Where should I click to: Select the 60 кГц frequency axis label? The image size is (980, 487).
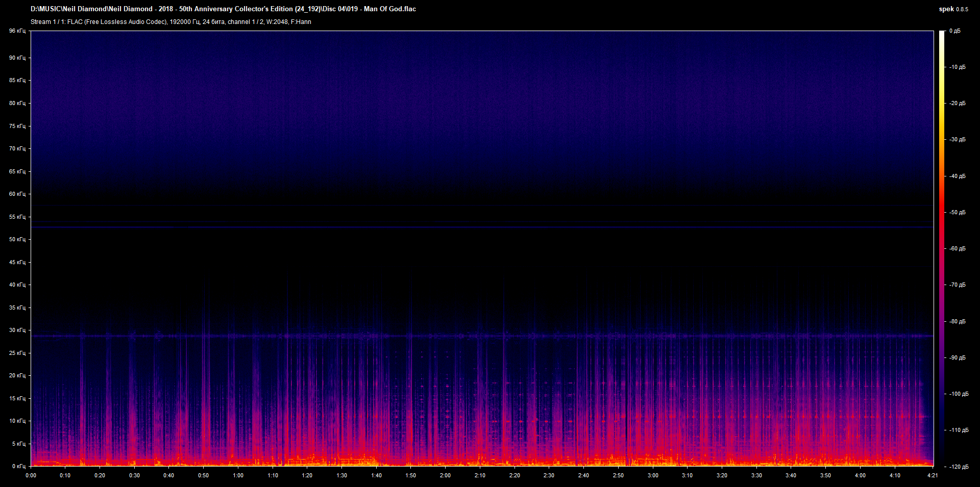pos(17,194)
